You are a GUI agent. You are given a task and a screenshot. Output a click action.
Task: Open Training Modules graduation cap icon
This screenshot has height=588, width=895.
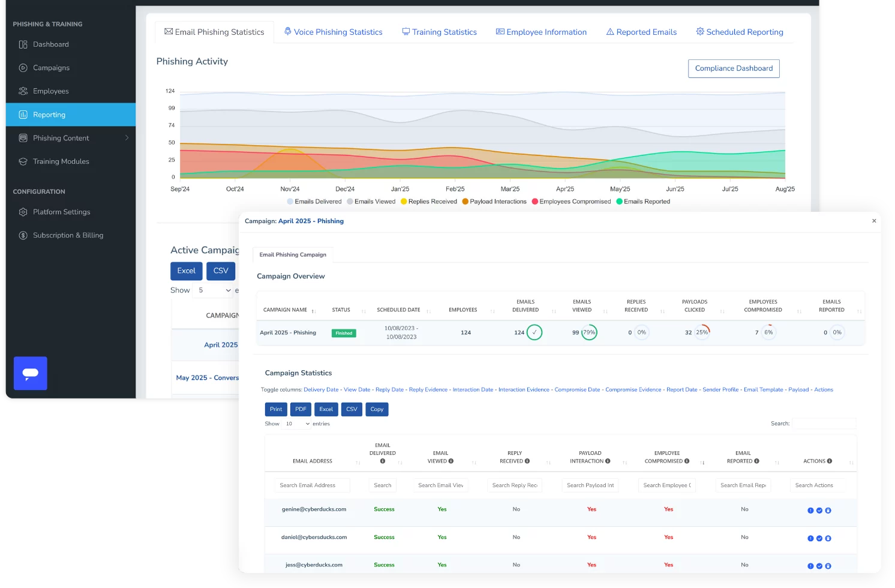click(x=23, y=161)
